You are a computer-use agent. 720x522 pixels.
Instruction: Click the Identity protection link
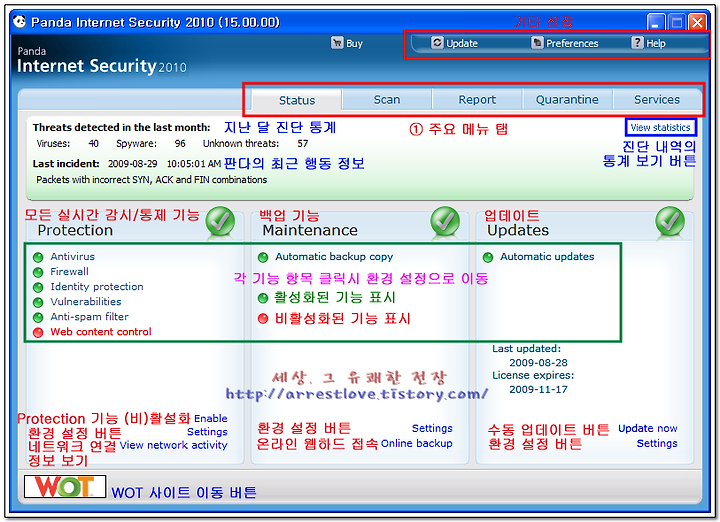coord(97,287)
